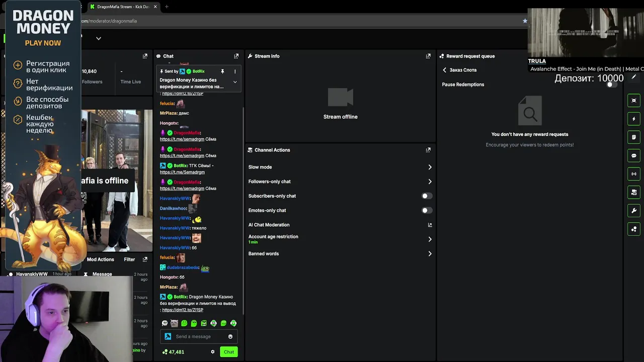Click the document note sidebar icon
The width and height of the screenshot is (644, 362).
click(x=634, y=137)
